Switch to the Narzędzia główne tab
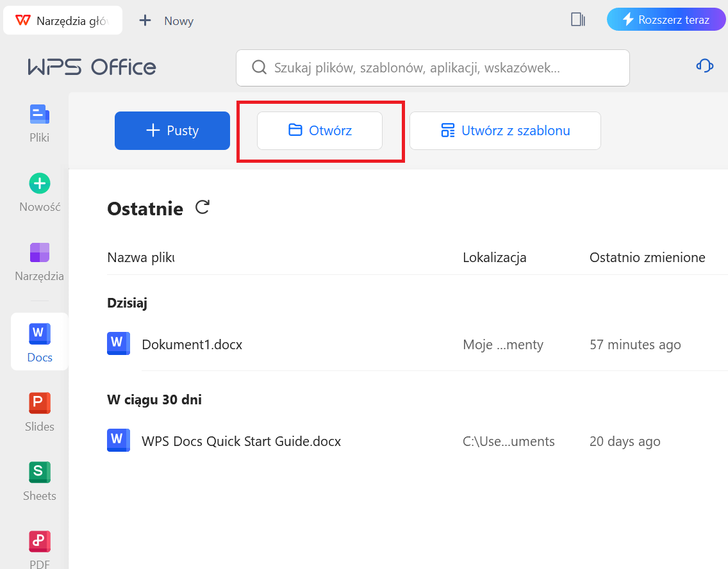 click(x=63, y=21)
